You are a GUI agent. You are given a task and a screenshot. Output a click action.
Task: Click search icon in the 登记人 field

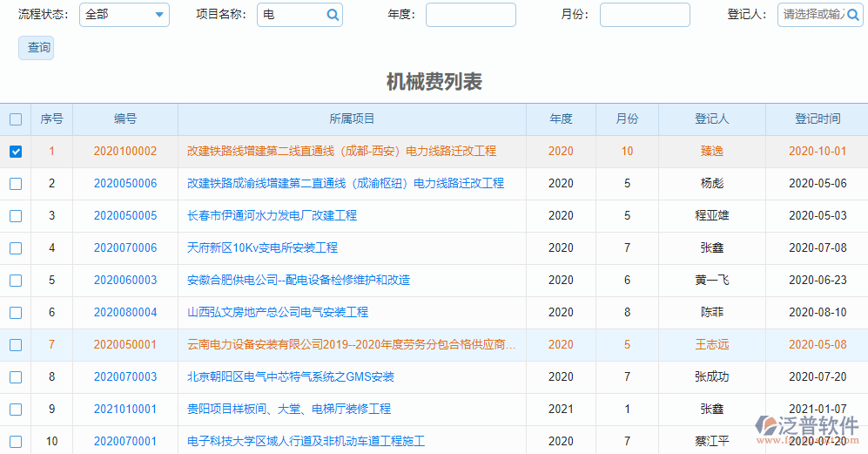tap(854, 15)
